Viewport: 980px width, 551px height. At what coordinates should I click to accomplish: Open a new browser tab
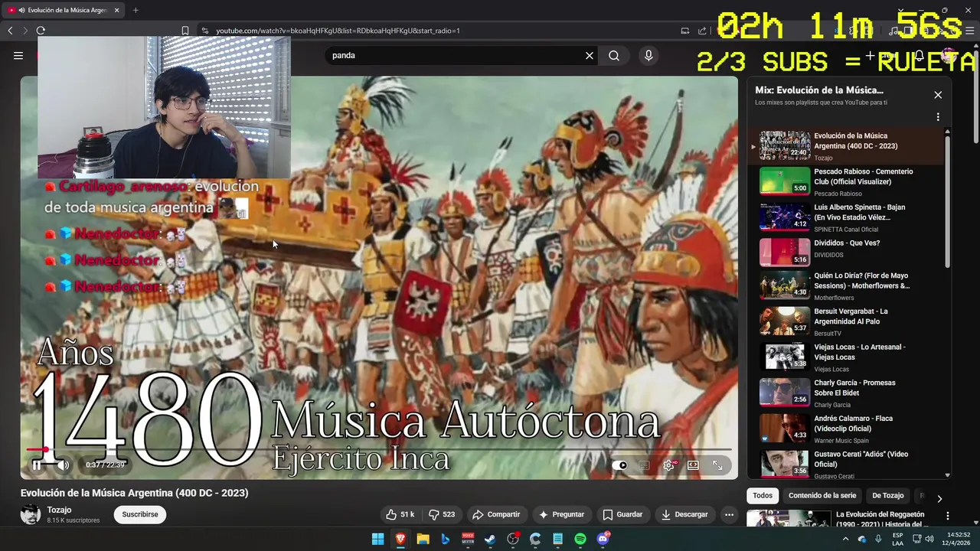[x=136, y=10]
